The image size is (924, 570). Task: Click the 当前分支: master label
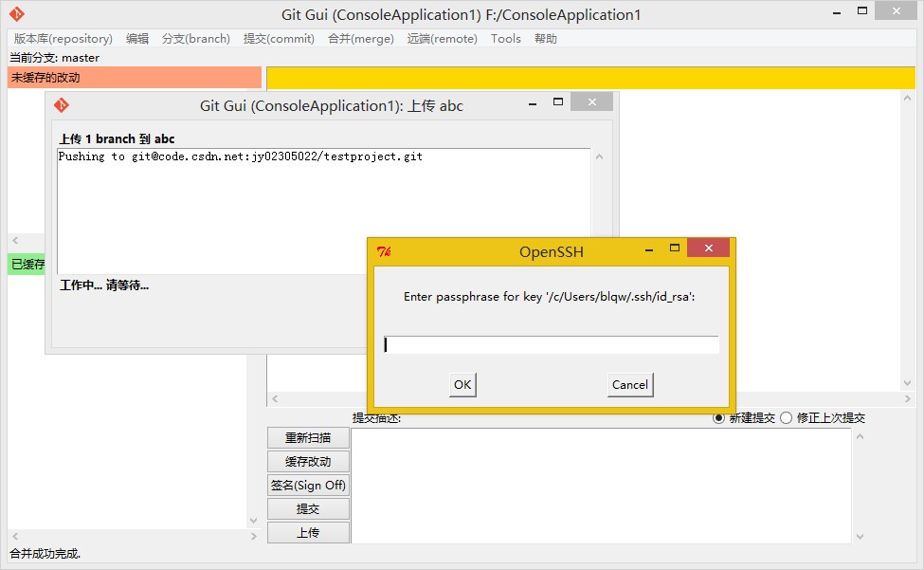click(x=54, y=58)
